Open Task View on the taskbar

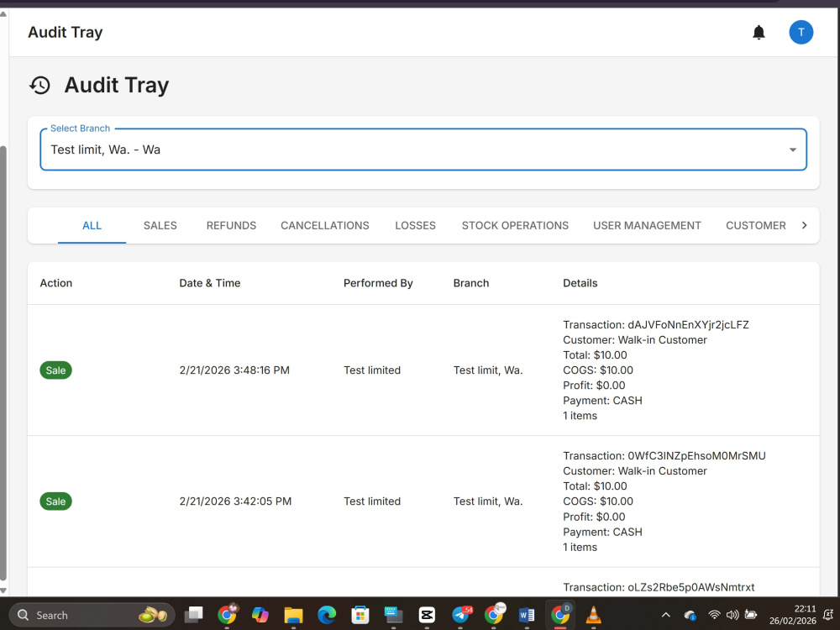193,615
